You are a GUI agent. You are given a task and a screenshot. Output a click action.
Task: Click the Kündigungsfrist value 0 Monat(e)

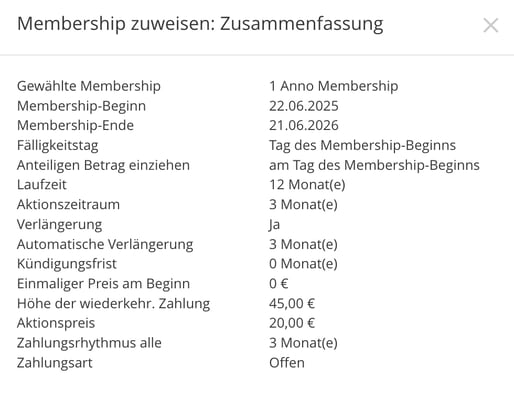[303, 264]
